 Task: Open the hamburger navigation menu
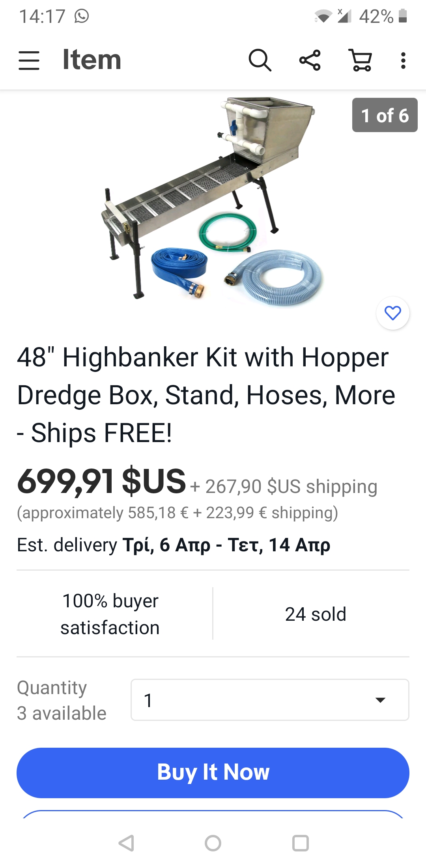[x=29, y=60]
